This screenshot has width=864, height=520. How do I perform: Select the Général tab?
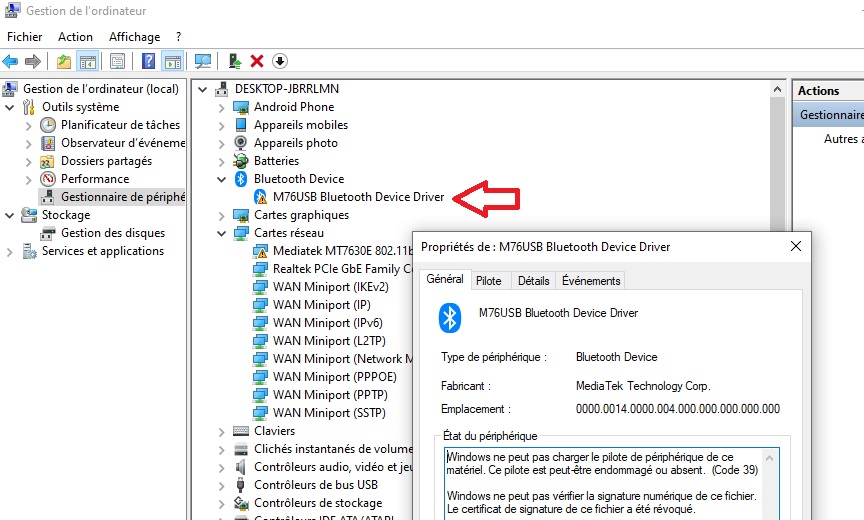445,279
